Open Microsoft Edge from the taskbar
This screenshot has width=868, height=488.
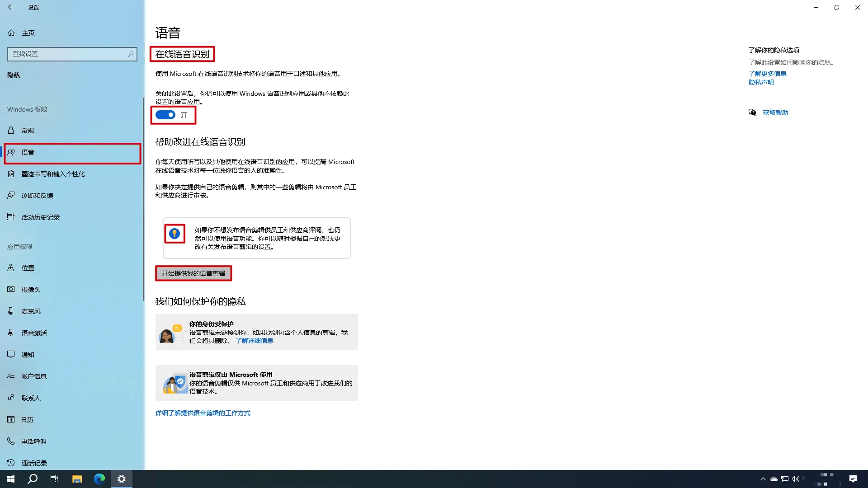99,479
